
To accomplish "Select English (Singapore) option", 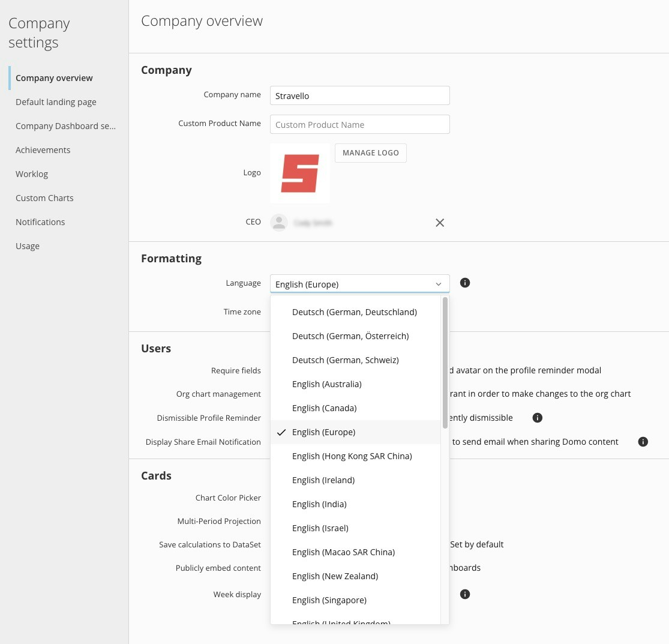I will point(355,600).
